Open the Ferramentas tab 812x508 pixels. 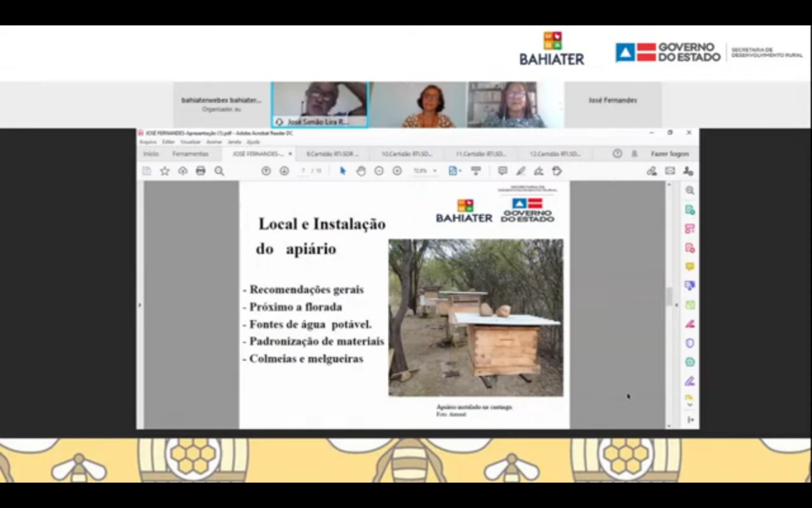(x=190, y=154)
